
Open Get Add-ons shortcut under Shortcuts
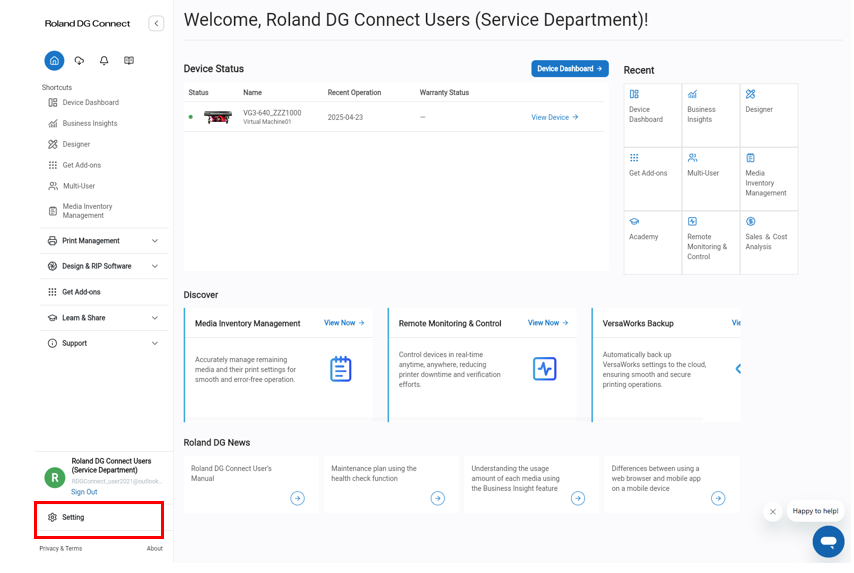click(x=75, y=165)
